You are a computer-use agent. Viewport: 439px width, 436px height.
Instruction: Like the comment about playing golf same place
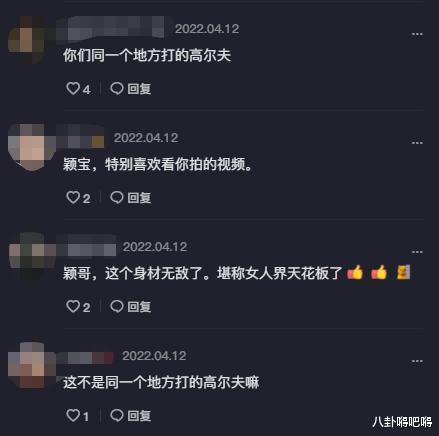[73, 89]
